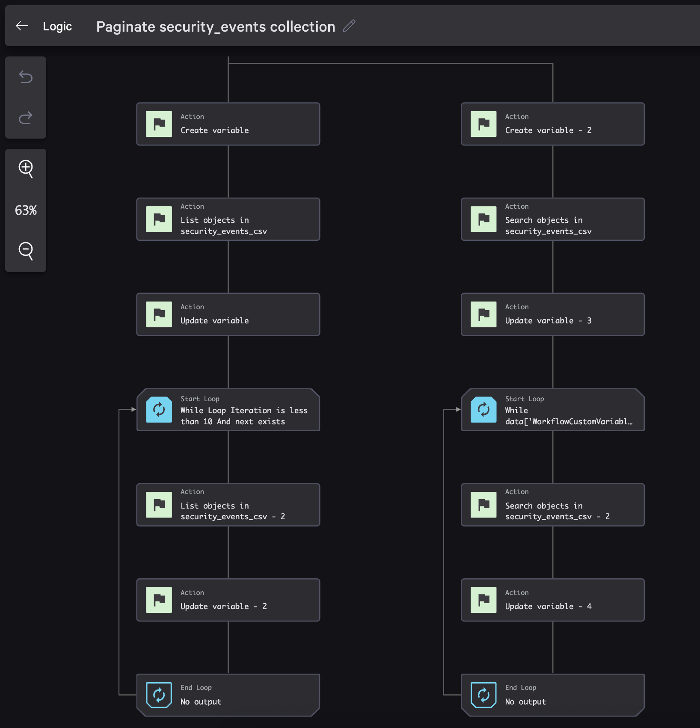This screenshot has height=728, width=700.
Task: Select the flag icon on Create variable action
Action: [x=158, y=124]
